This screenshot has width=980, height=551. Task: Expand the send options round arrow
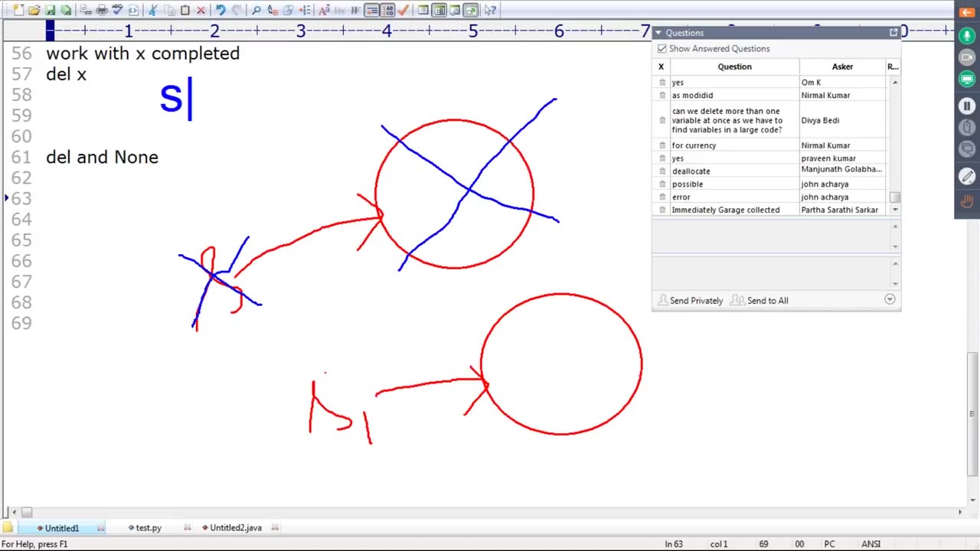[x=890, y=300]
